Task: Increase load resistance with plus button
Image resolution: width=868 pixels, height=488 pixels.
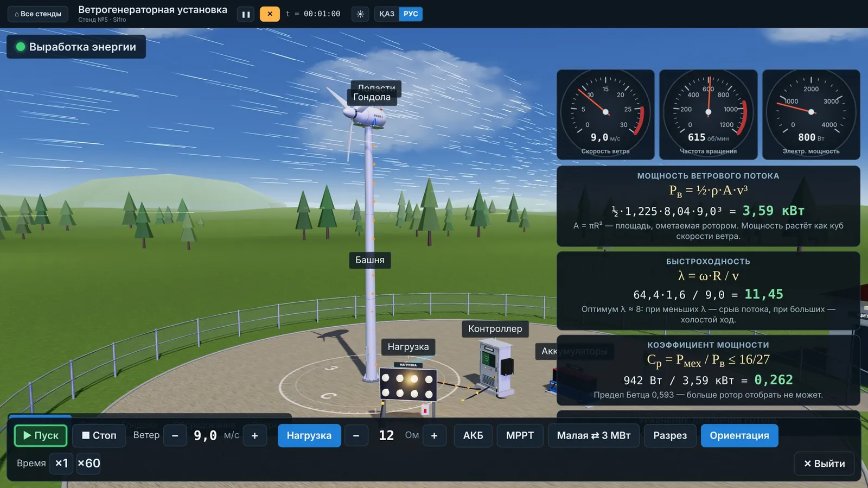Action: click(x=435, y=435)
